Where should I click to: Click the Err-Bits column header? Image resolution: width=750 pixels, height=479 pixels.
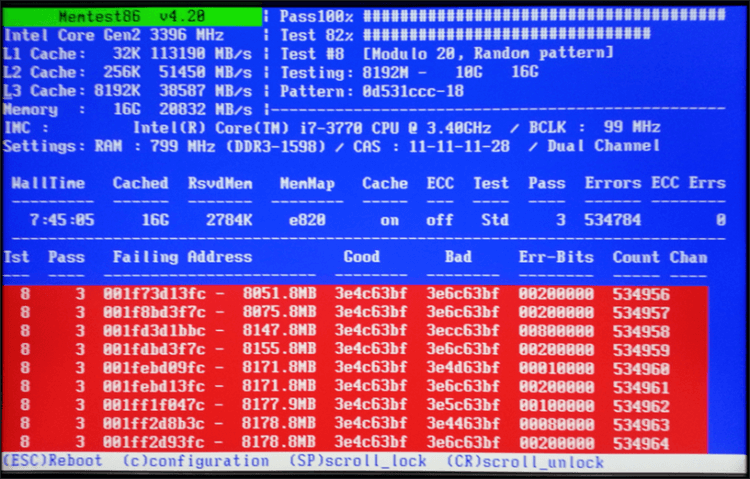(556, 257)
